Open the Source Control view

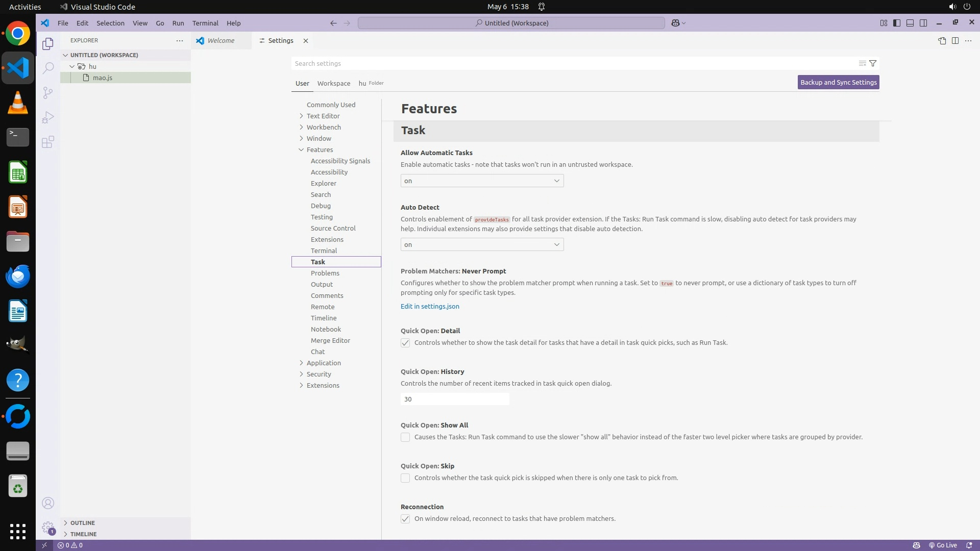pos(48,92)
